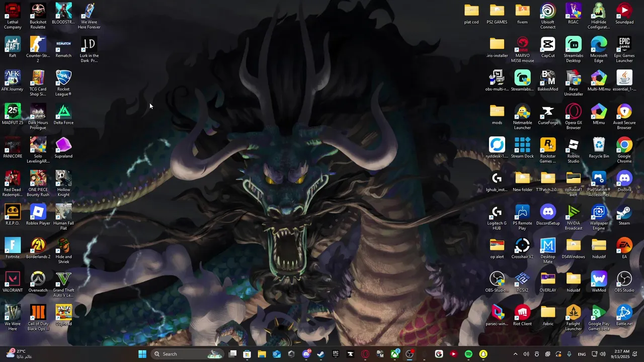Open the weather widget showing 27°C
Viewport: 644px width, 362px height.
pos(19,354)
